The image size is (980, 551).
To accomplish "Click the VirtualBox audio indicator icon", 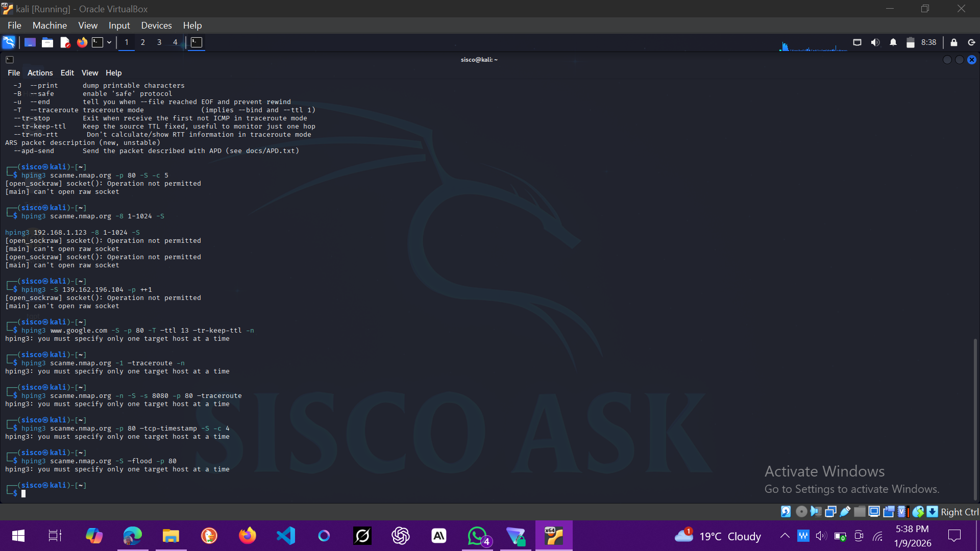I will pos(816,512).
